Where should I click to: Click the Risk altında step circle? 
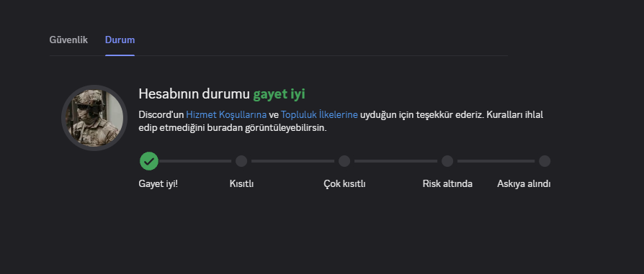click(x=447, y=161)
